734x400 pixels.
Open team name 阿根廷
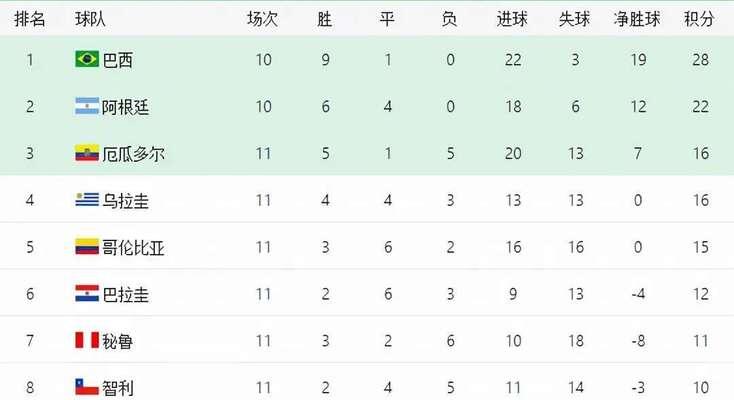point(125,107)
